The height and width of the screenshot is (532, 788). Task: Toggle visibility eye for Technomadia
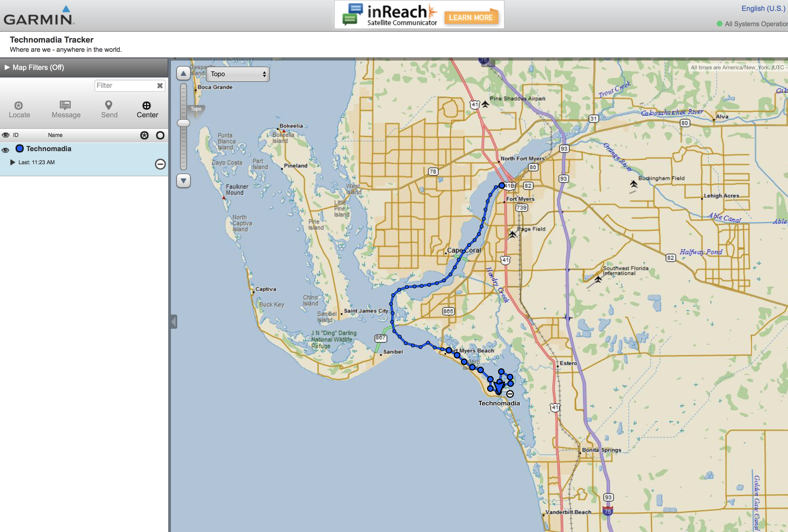pos(5,150)
